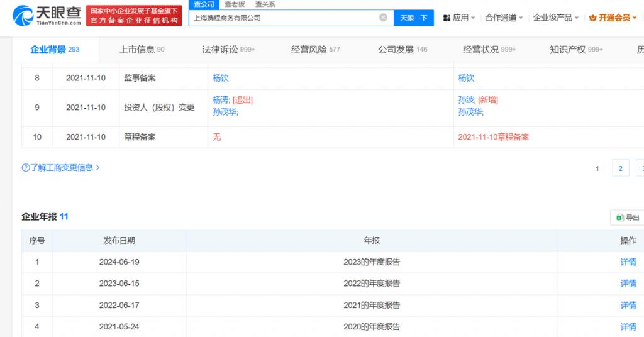Open the 开通会员 dropdown menu
This screenshot has height=337, width=644.
pyautogui.click(x=635, y=18)
